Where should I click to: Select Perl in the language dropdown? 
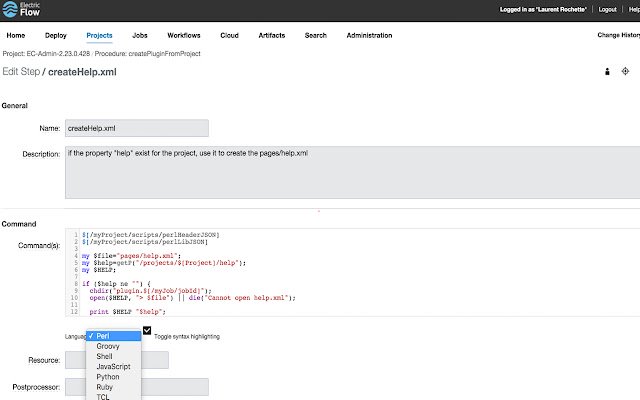pyautogui.click(x=114, y=336)
